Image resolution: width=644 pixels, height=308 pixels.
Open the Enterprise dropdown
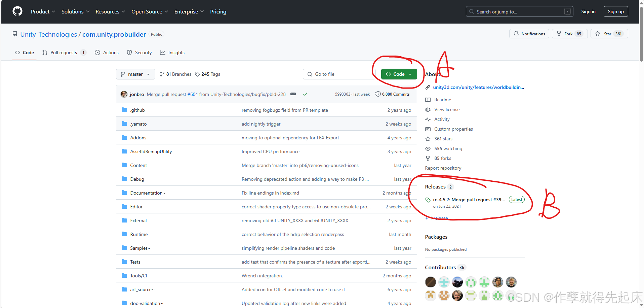click(189, 11)
